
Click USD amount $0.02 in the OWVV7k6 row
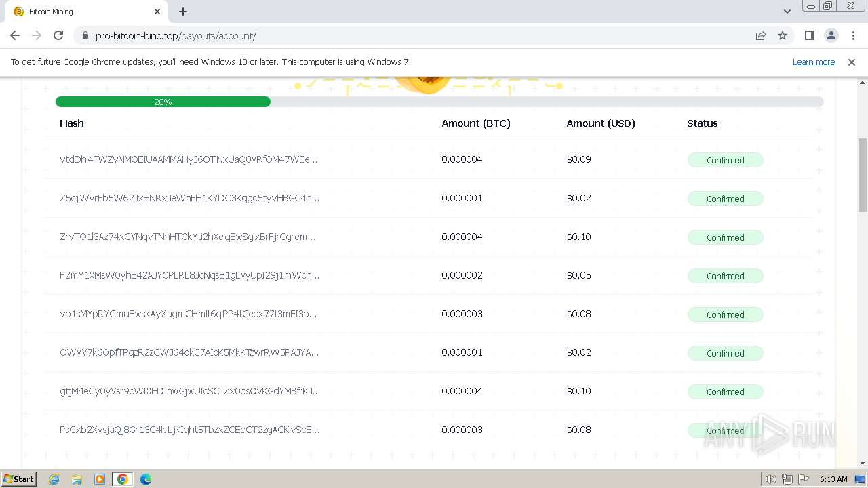click(x=579, y=352)
